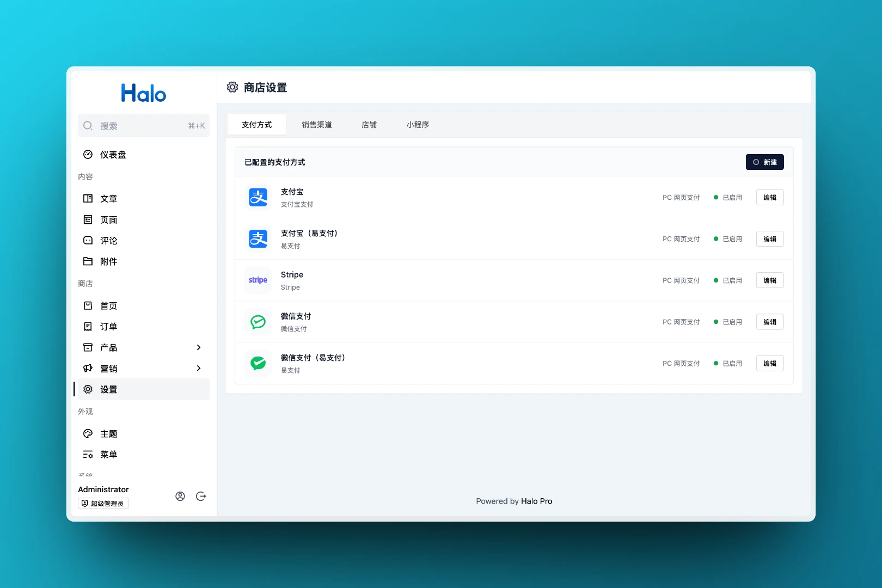882x588 pixels.
Task: Click the Stripe logo
Action: (x=258, y=280)
